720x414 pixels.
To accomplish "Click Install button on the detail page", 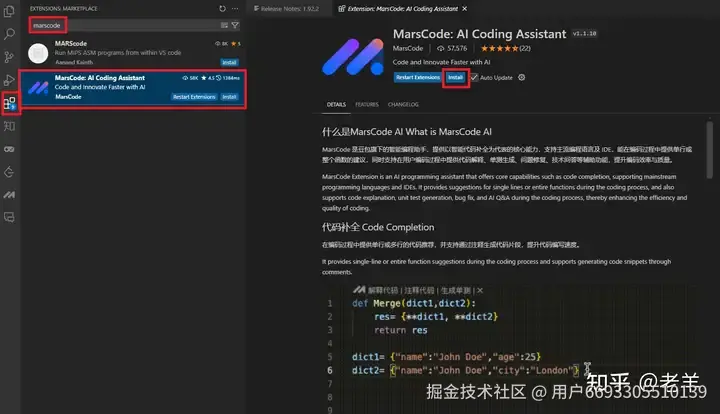I will (x=456, y=78).
